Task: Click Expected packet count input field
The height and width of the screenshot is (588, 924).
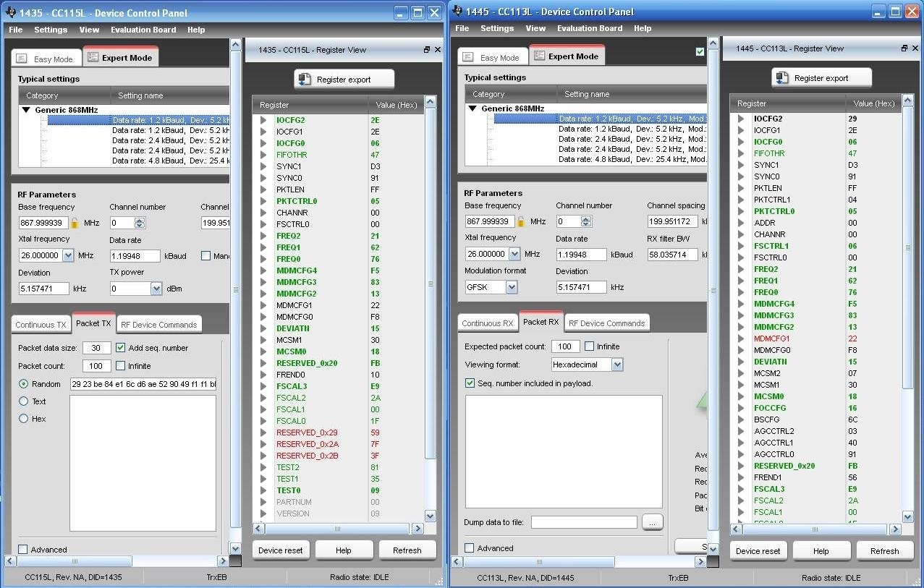Action: click(565, 346)
